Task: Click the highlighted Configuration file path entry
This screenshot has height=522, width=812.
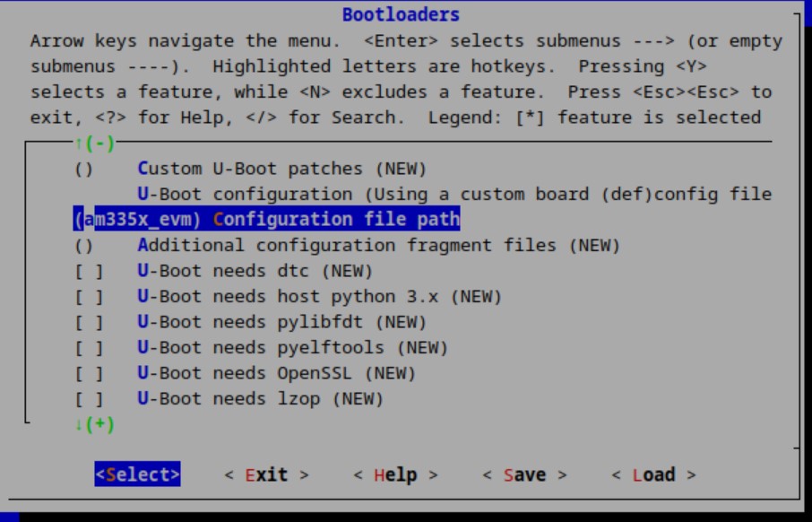Action: (x=336, y=220)
